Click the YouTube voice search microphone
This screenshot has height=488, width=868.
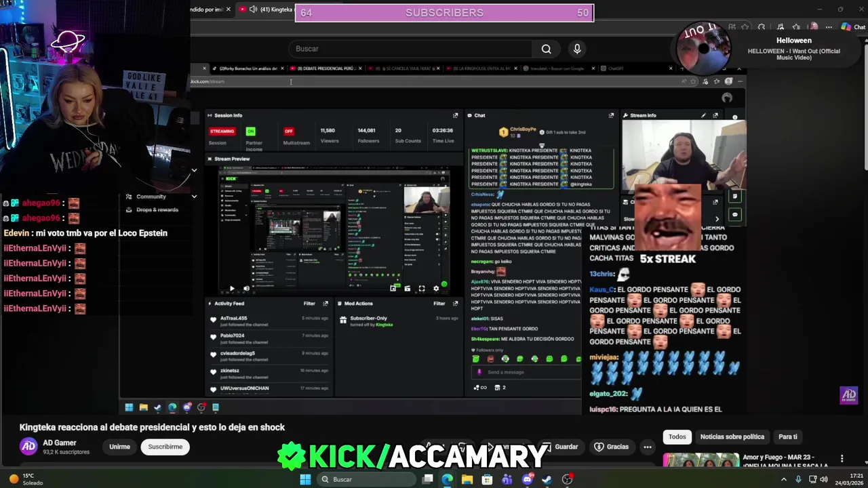click(577, 49)
